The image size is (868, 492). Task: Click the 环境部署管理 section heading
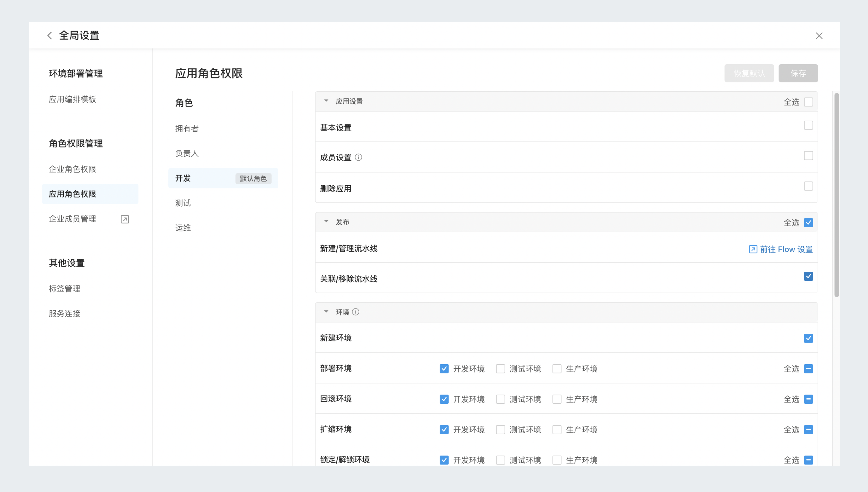point(76,74)
